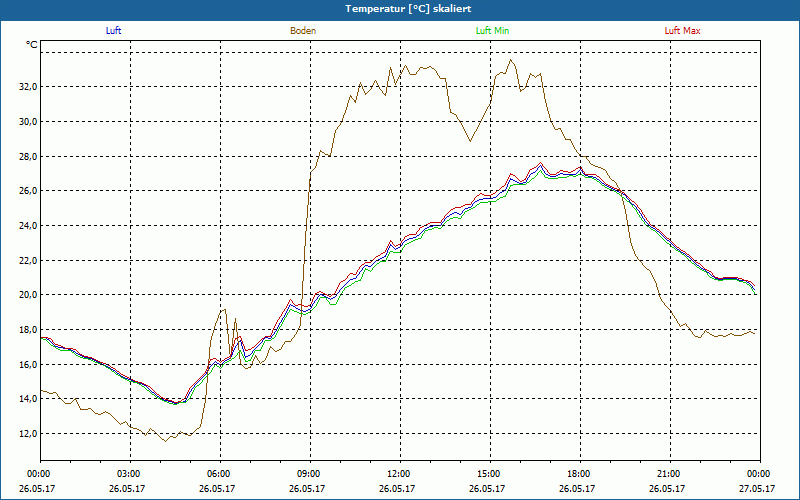Screen dimensions: 800x500
Task: Click the 22,0 value on temperature axis
Action: click(28, 260)
